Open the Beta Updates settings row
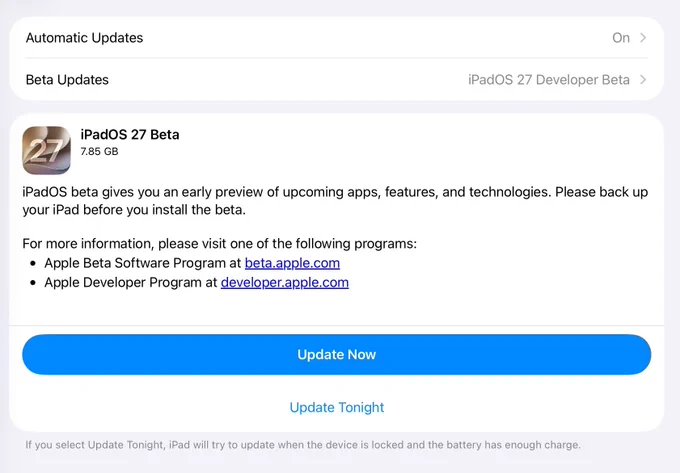The image size is (680, 473). tap(337, 80)
